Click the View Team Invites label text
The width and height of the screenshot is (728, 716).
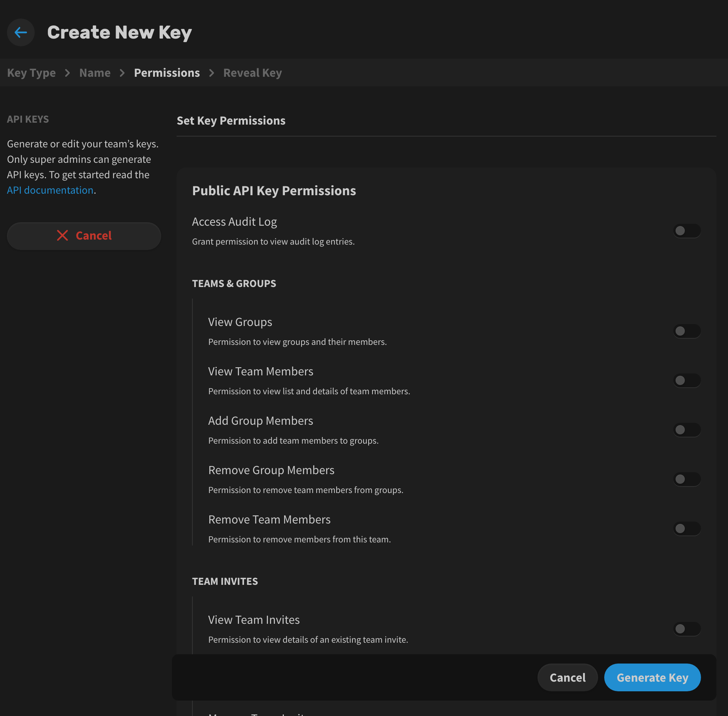[254, 620]
